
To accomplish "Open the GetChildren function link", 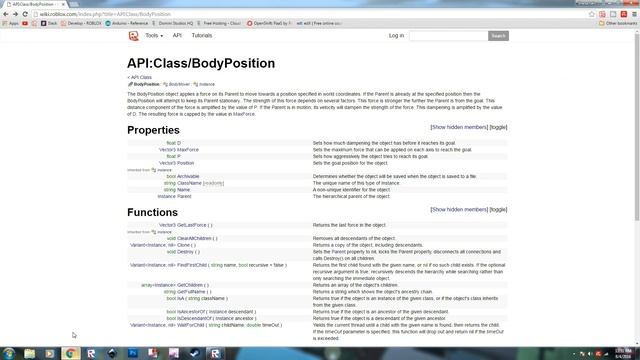I will click(x=190, y=285).
